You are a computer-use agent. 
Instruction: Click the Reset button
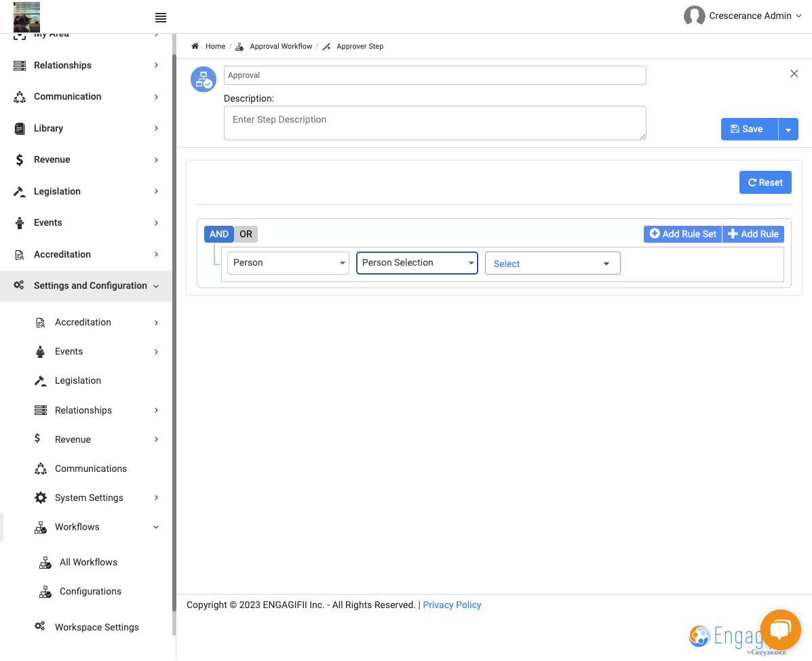point(765,183)
